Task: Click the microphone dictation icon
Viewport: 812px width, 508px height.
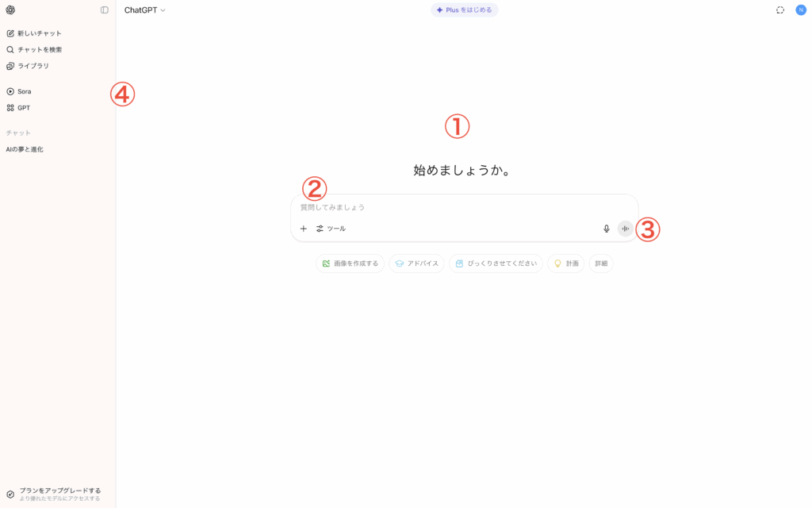Action: (607, 229)
